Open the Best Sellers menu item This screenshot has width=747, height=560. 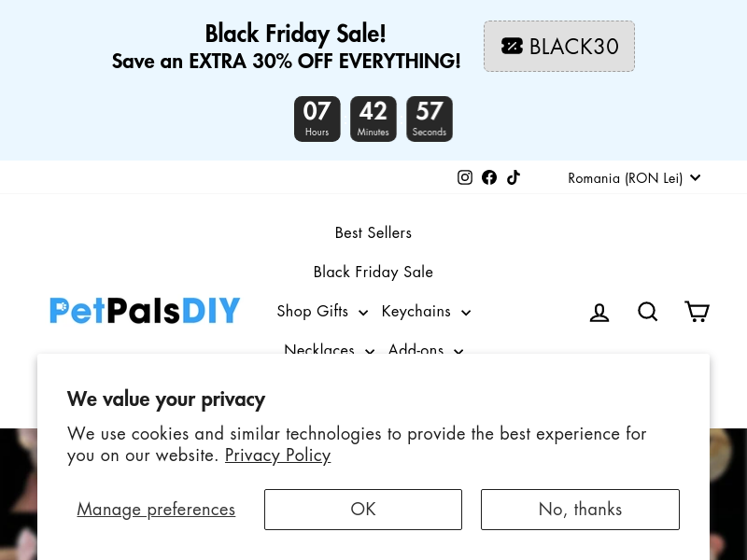click(x=373, y=232)
